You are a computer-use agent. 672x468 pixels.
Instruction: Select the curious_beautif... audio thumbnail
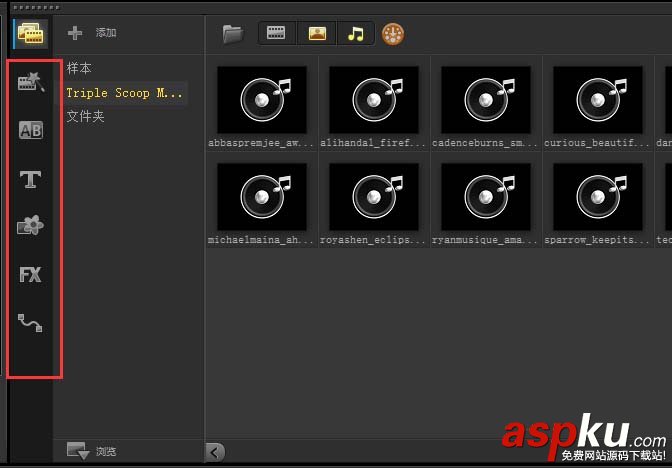coord(598,100)
